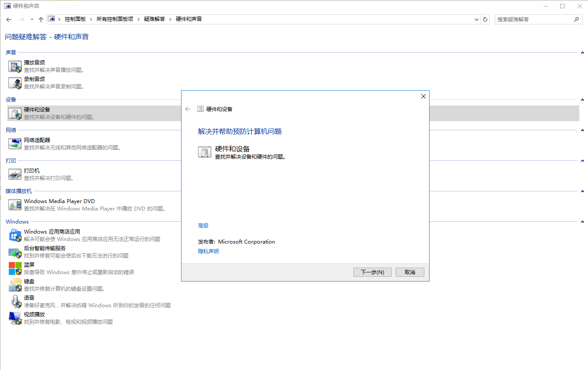Open the 蓝屏 troubleshooter icon

coord(15,268)
